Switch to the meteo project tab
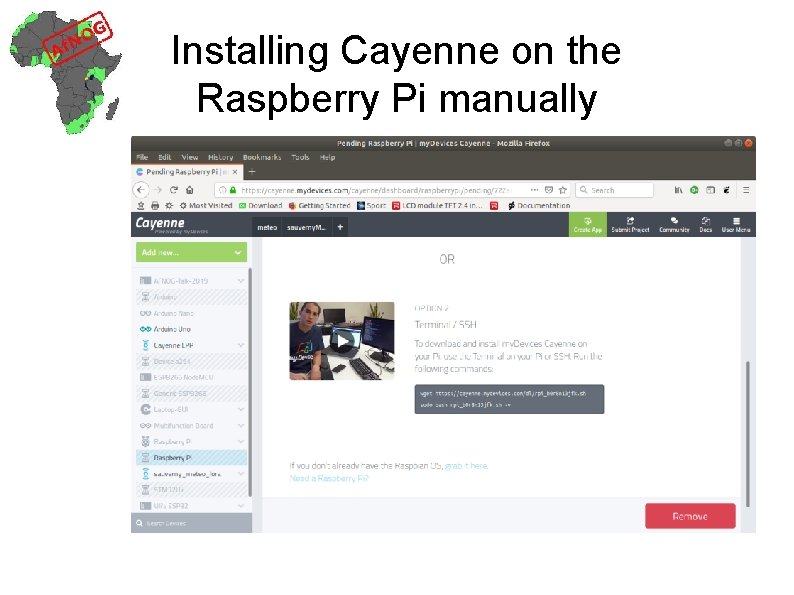 pyautogui.click(x=267, y=227)
